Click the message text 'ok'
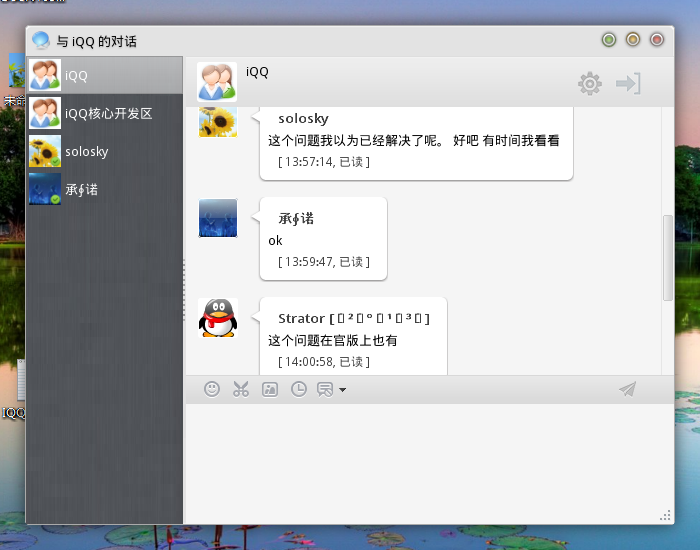The height and width of the screenshot is (550, 700). [275, 241]
